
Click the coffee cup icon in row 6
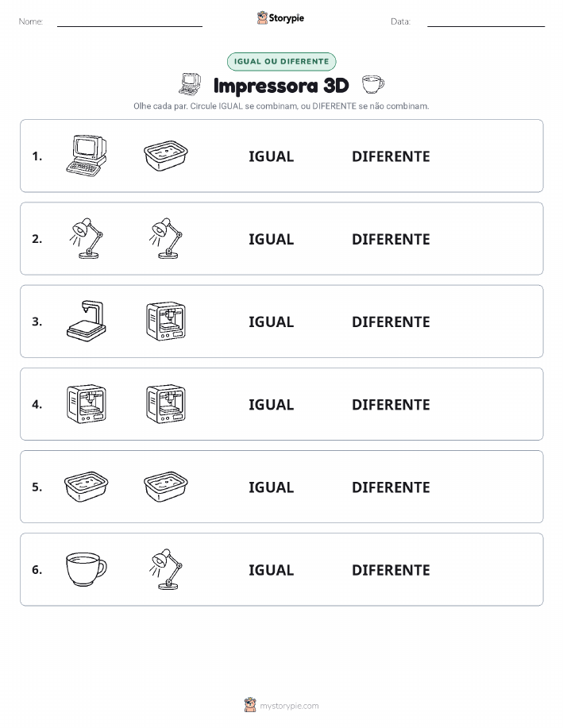(87, 569)
